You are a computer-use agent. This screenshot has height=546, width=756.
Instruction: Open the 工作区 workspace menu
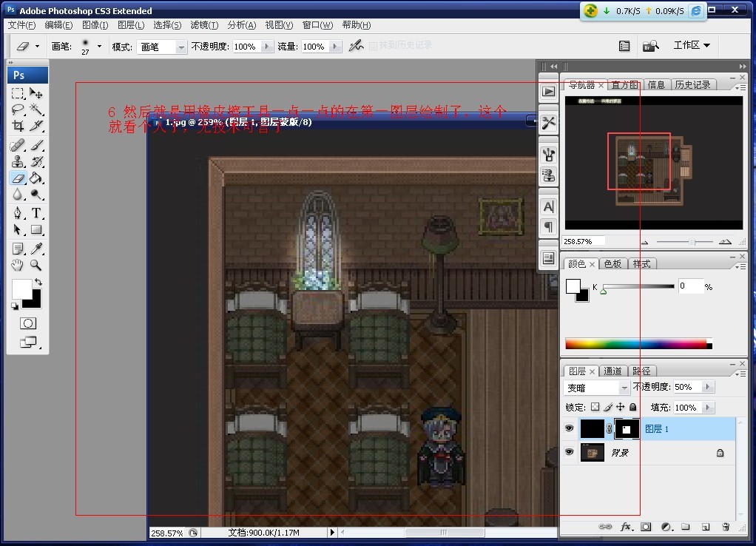click(x=692, y=45)
